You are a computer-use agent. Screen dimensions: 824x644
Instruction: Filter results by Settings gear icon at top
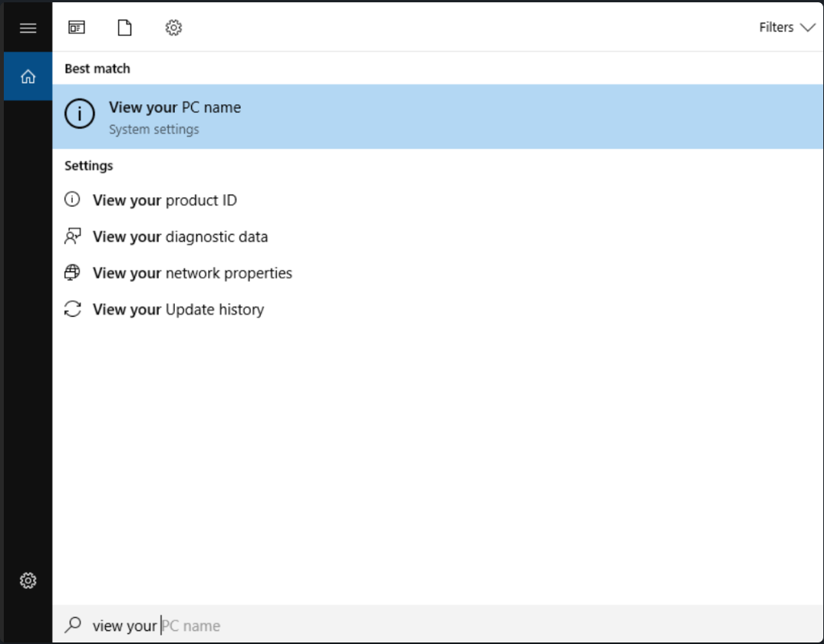click(x=173, y=28)
